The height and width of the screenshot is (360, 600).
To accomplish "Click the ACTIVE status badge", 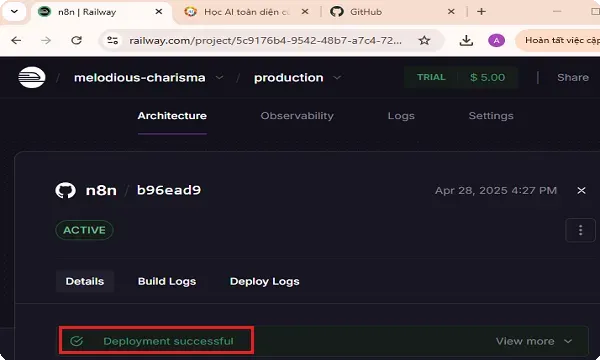I will (x=84, y=230).
